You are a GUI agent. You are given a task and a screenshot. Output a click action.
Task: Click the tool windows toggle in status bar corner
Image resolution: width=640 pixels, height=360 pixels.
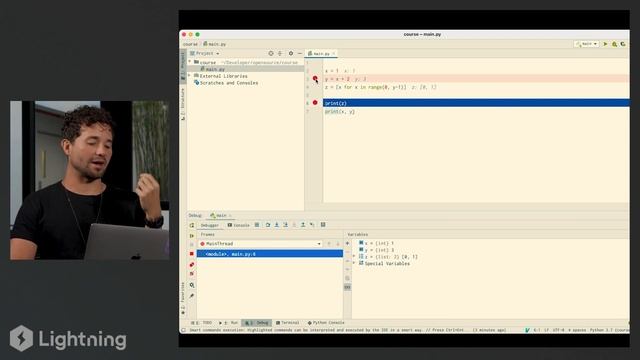coord(184,330)
